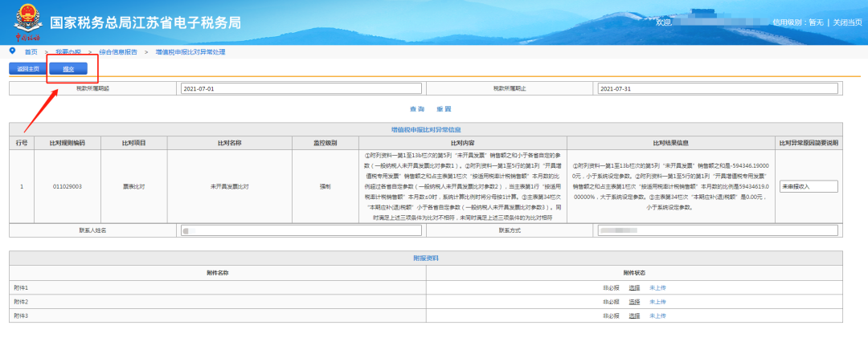Open 综合信息报告 breadcrumb link
Image resolution: width=868 pixels, height=358 pixels.
[x=118, y=52]
